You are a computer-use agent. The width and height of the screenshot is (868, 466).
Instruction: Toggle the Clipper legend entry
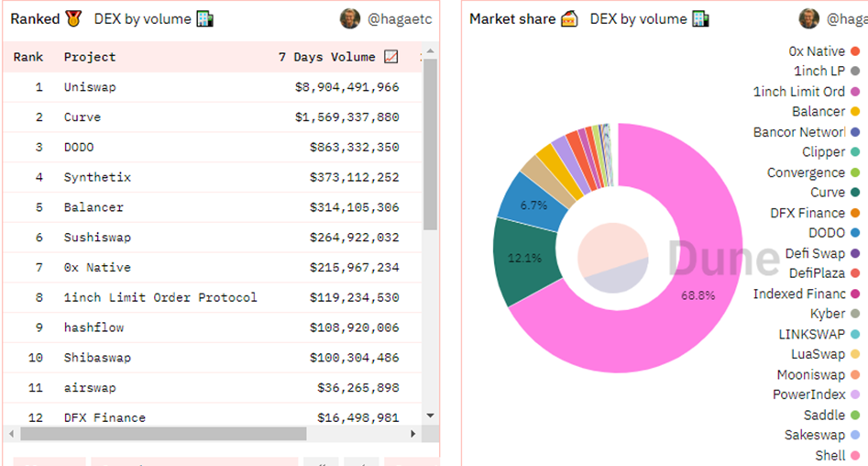tap(830, 152)
